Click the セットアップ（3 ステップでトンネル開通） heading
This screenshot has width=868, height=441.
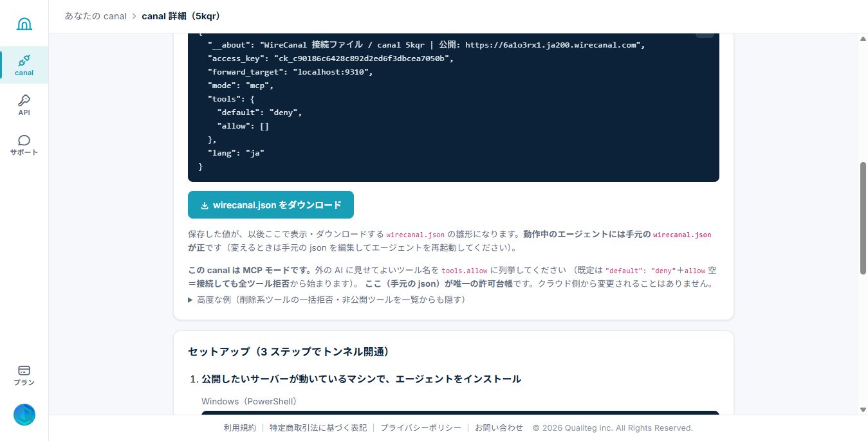click(288, 352)
